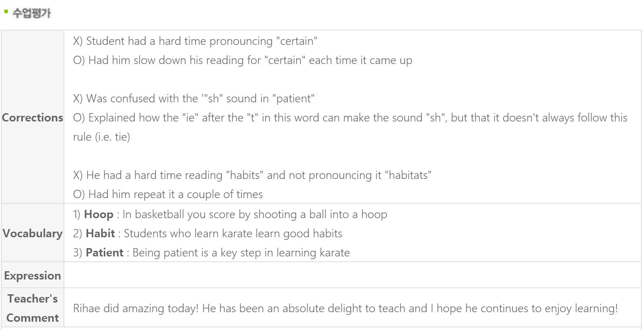Click the bold word Hoop
644x330 pixels.
tap(99, 214)
